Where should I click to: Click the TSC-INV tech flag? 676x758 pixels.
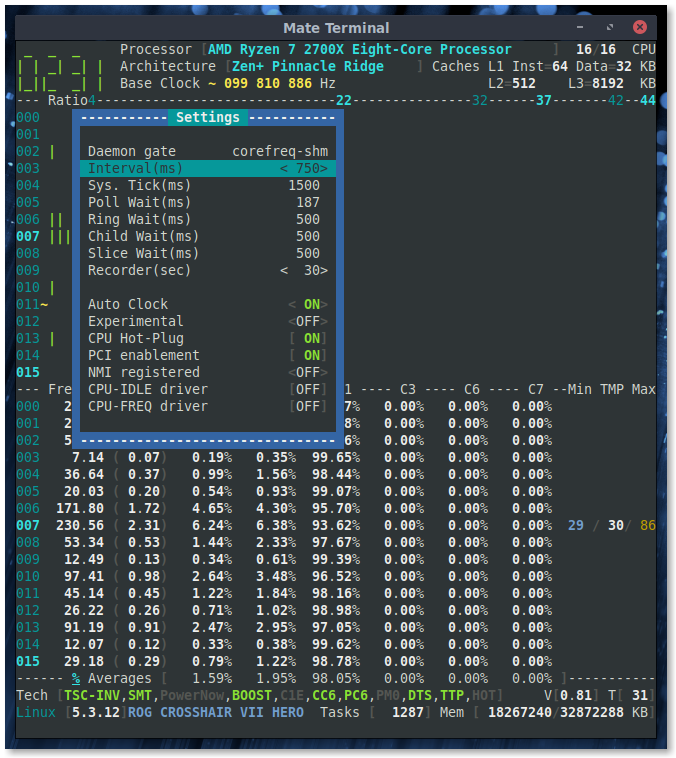point(92,695)
